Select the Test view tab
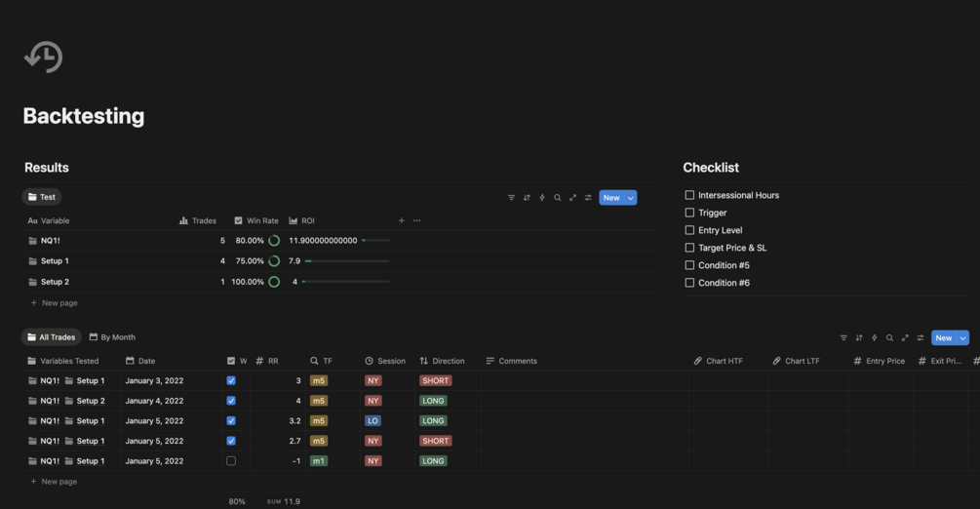The height and width of the screenshot is (509, 980). tap(41, 197)
